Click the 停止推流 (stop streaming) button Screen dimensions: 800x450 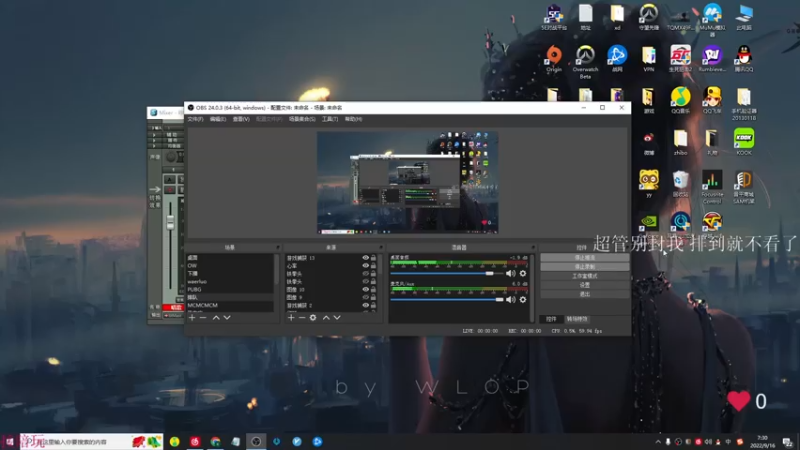(585, 258)
